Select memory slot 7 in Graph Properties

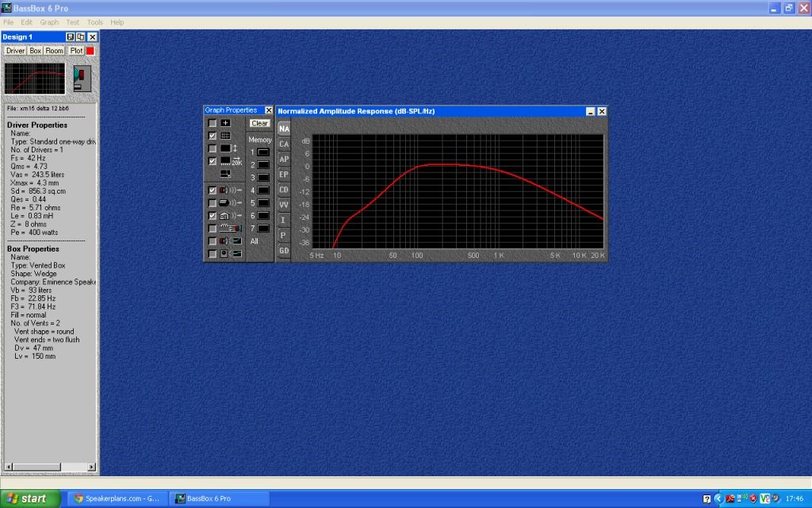262,229
